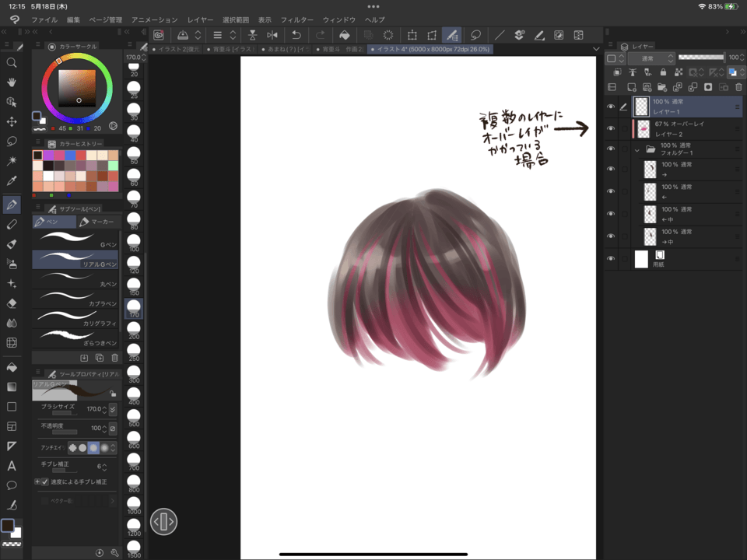This screenshot has width=747, height=560.
Task: Toggle visibility of 用紙 paper layer
Action: coord(611,259)
